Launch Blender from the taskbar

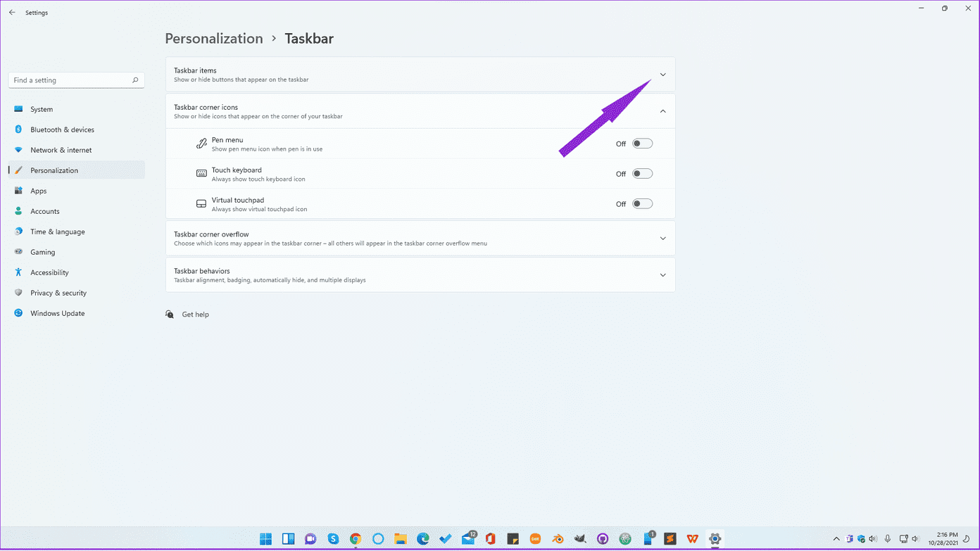tap(558, 539)
